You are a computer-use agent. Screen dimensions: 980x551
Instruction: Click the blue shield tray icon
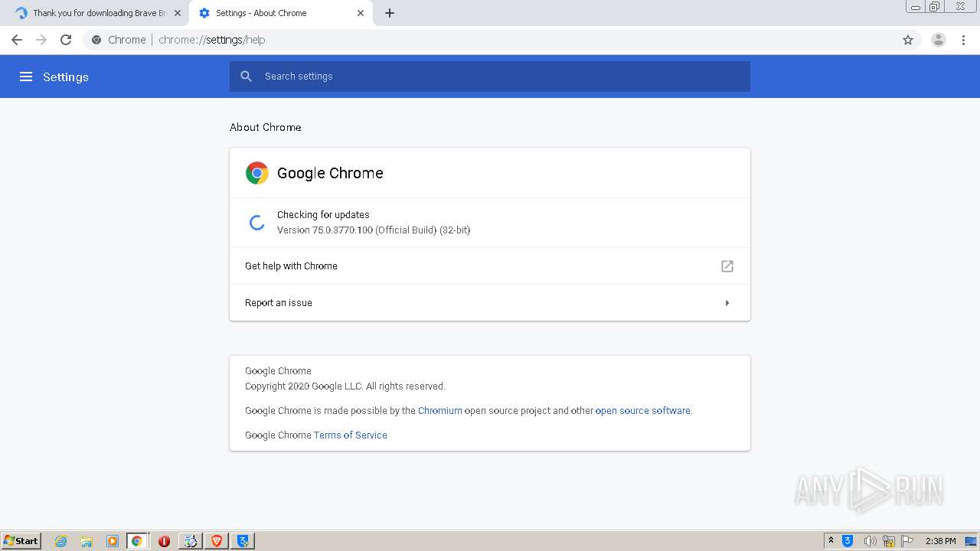(x=848, y=541)
